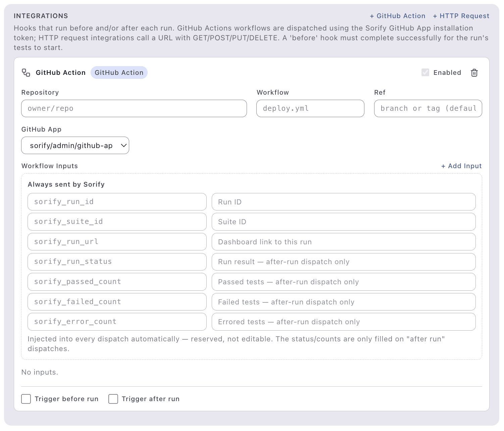504x431 pixels.
Task: Focus the Ref branch or tag field
Action: pos(428,108)
